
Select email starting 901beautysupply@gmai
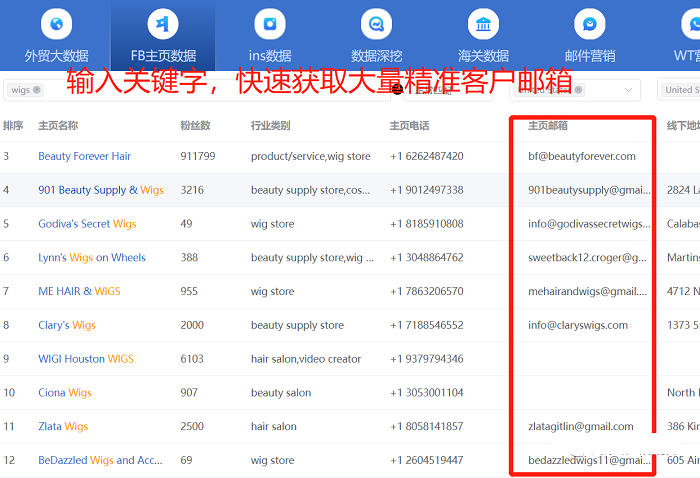click(589, 190)
